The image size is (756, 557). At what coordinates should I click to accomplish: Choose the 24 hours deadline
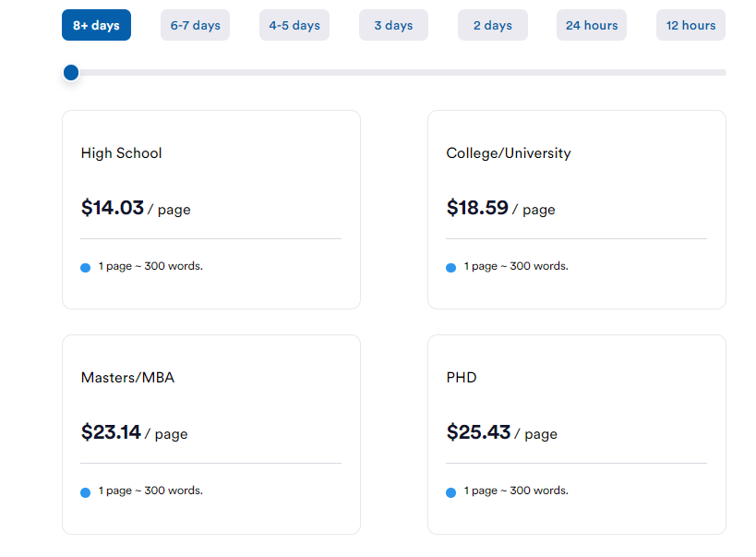click(x=592, y=25)
